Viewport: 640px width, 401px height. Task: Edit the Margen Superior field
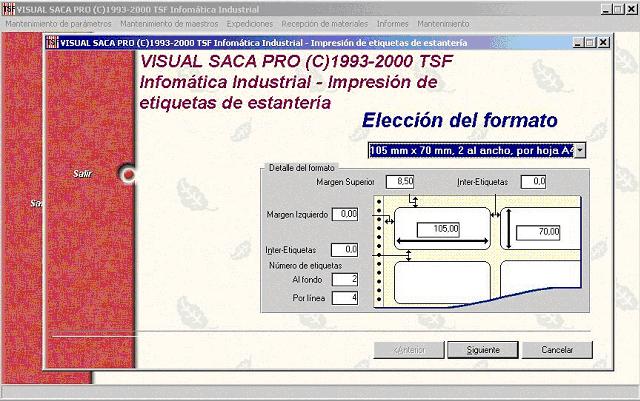tap(400, 181)
